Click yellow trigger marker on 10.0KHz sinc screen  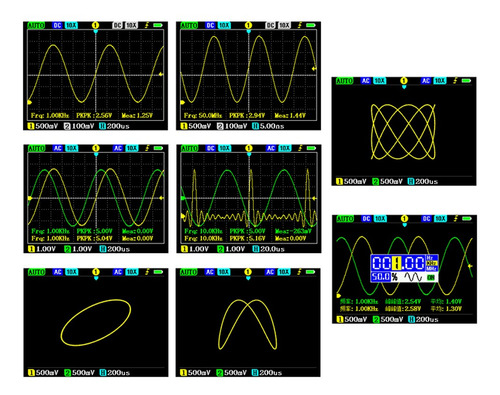pyautogui.click(x=248, y=148)
